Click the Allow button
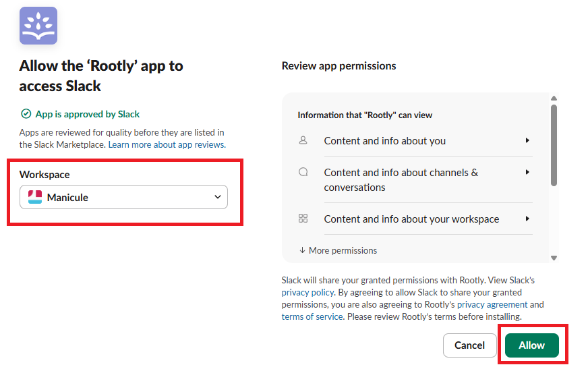The width and height of the screenshot is (588, 367). click(532, 345)
